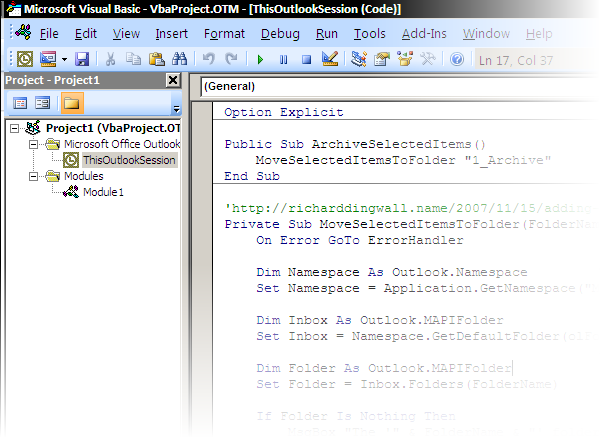Open the (General) object combo box
This screenshot has height=438, width=600.
[x=400, y=86]
